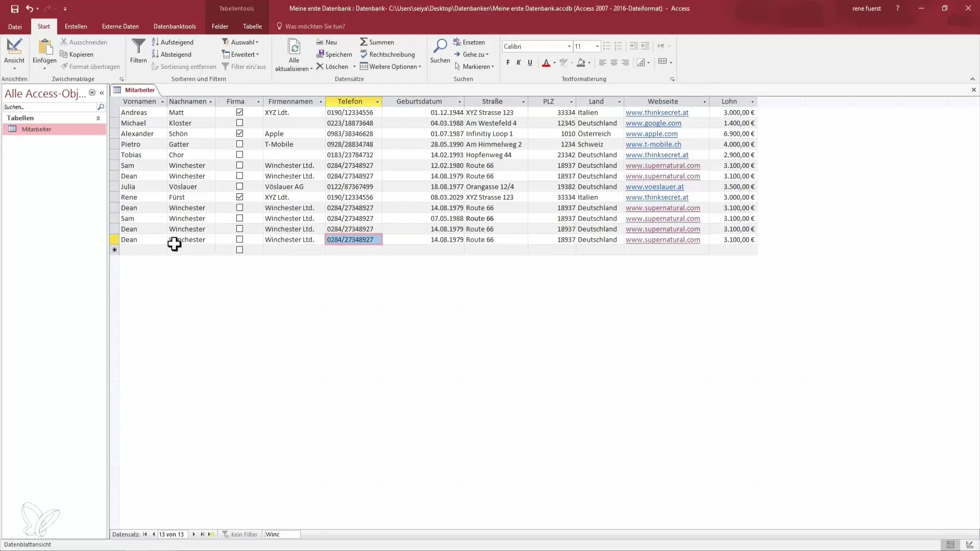Open the font size dropdown
Viewport: 980px width, 551px height.
597,46
